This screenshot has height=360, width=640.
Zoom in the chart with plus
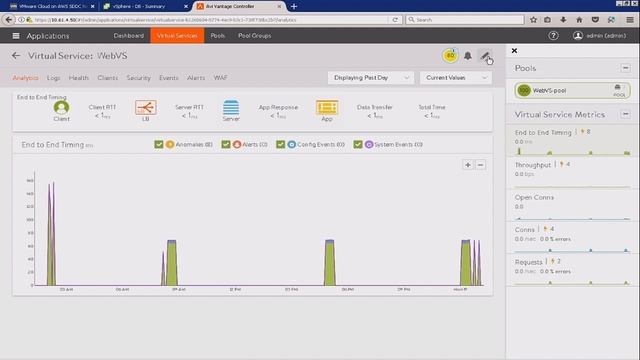click(x=468, y=165)
